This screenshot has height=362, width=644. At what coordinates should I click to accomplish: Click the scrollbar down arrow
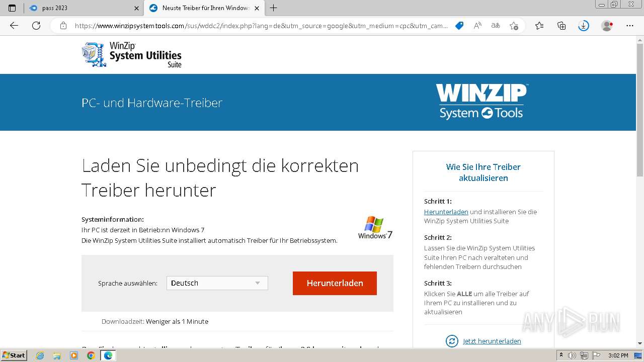point(640,343)
